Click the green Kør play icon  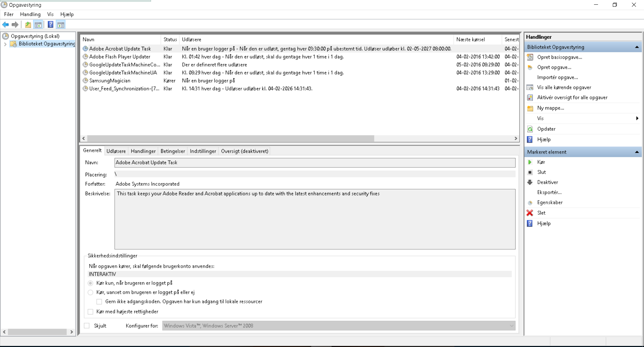coord(530,162)
